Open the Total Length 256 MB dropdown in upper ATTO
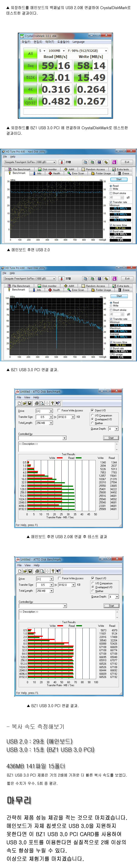This screenshot has width=137, height=868. pyautogui.click(x=45, y=423)
